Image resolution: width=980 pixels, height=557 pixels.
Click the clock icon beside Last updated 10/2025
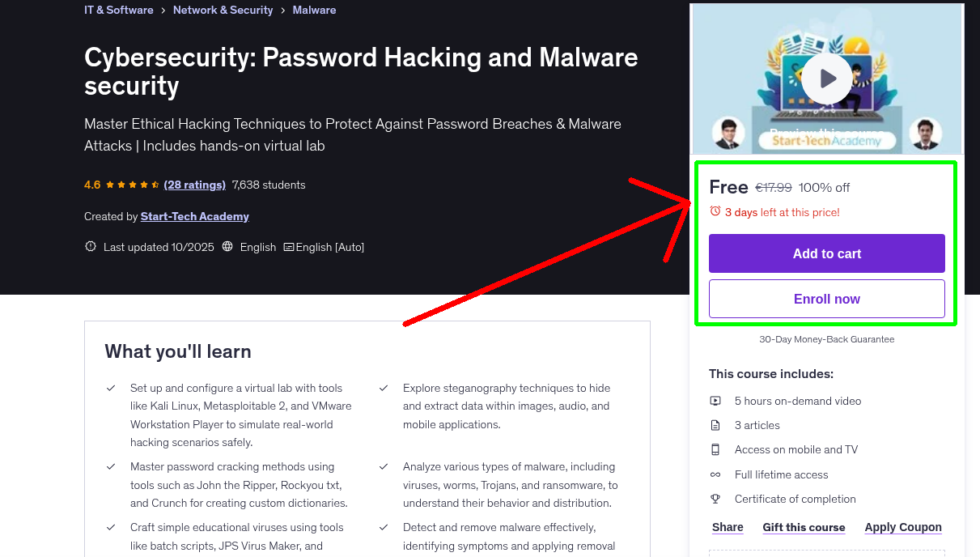(x=90, y=247)
